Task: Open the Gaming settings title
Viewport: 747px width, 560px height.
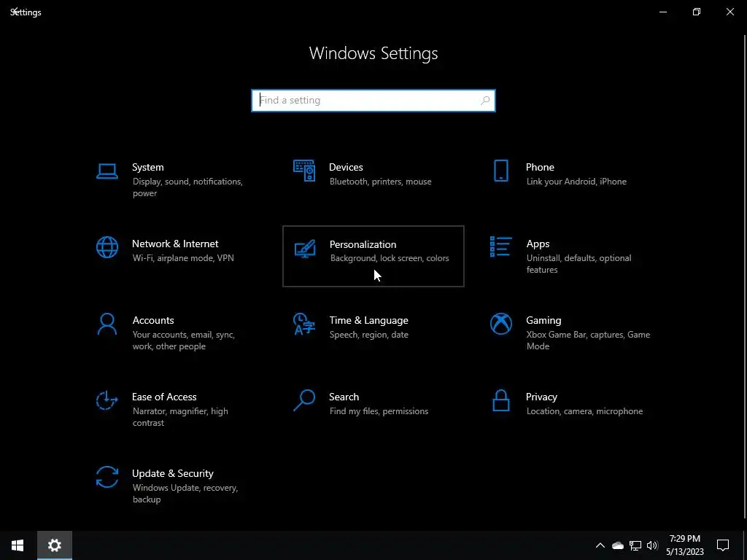Action: pos(543,321)
